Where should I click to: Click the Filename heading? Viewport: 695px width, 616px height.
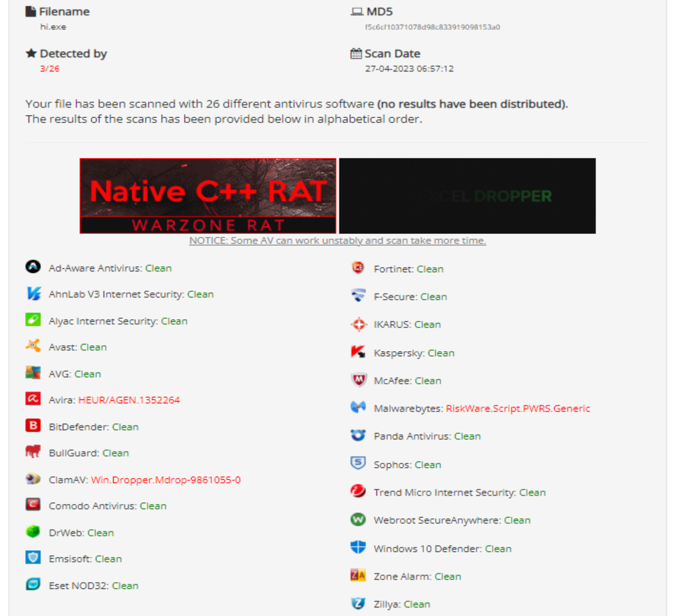64,11
